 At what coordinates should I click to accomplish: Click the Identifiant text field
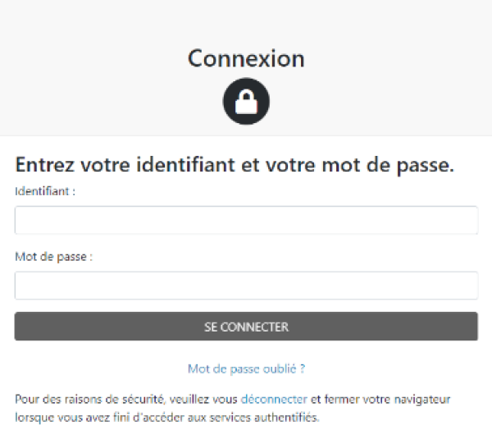(x=246, y=220)
